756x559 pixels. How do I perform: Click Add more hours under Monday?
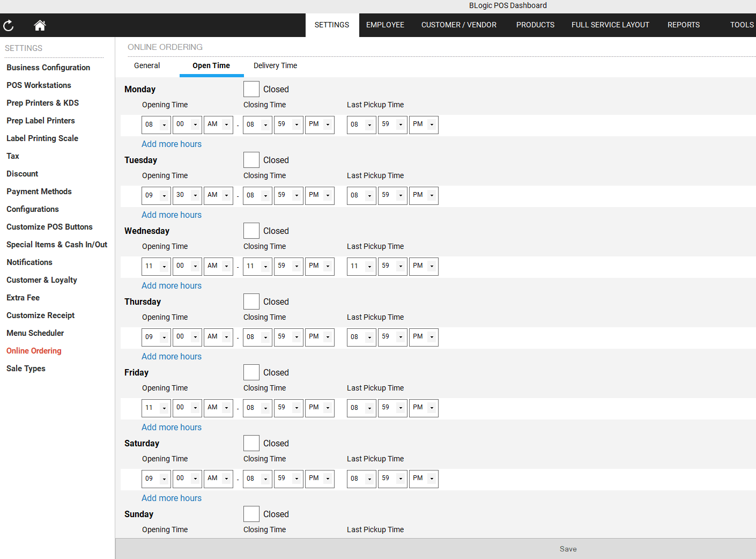click(x=172, y=144)
